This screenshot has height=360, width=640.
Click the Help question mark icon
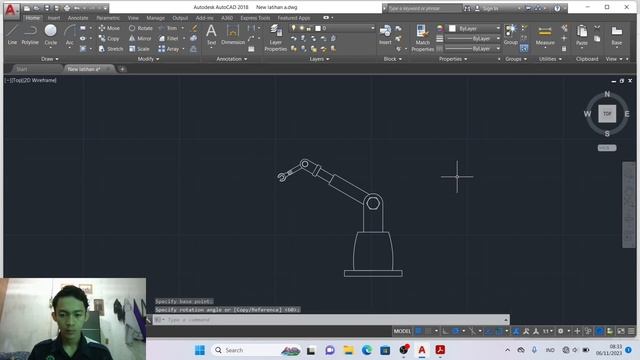[x=557, y=8]
